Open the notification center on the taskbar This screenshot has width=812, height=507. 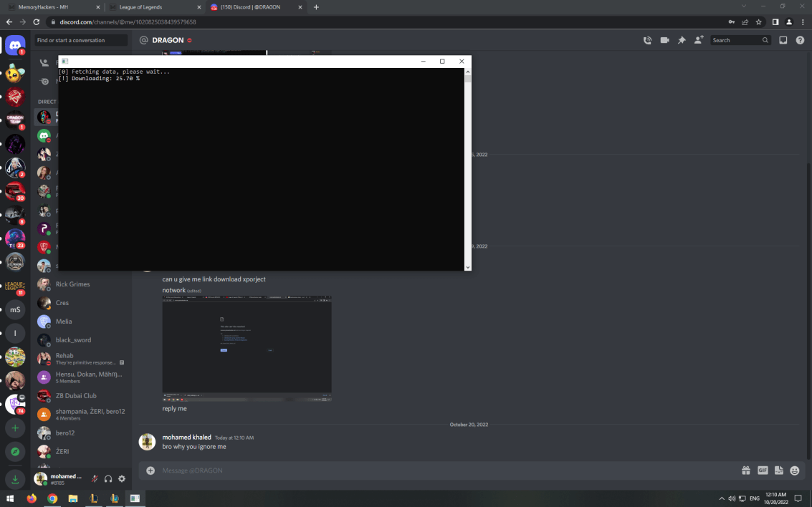[x=798, y=498]
